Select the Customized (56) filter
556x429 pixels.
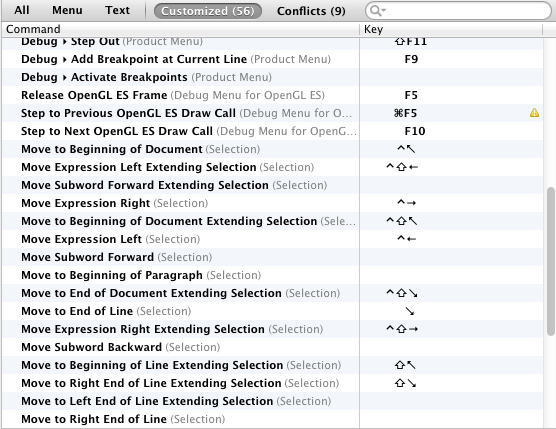click(208, 11)
